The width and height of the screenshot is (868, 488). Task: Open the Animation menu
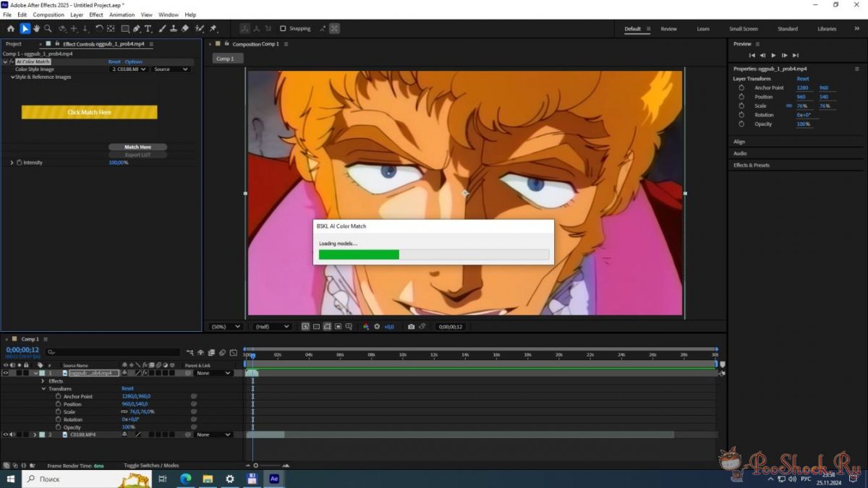[122, 14]
